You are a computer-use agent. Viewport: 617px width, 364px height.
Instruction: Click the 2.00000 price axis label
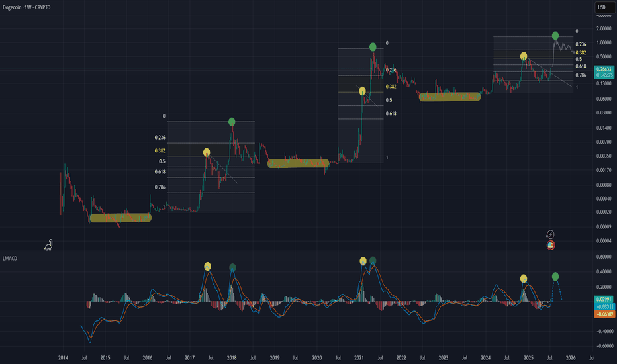(x=604, y=28)
